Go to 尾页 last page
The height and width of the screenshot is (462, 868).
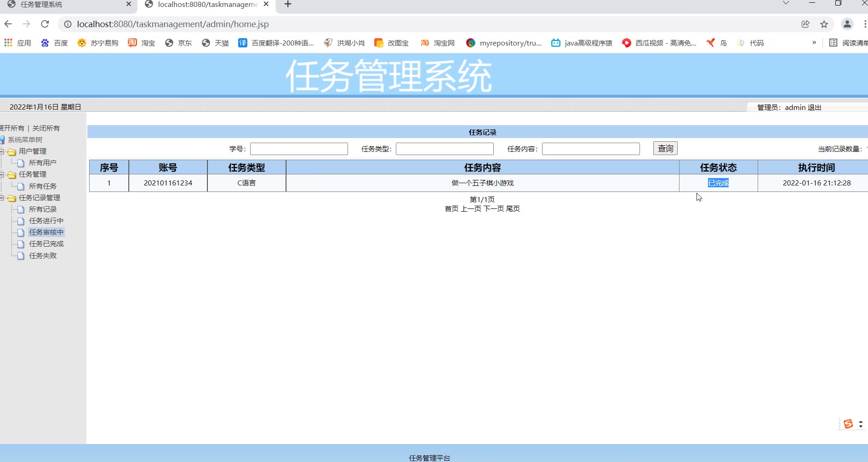[513, 208]
